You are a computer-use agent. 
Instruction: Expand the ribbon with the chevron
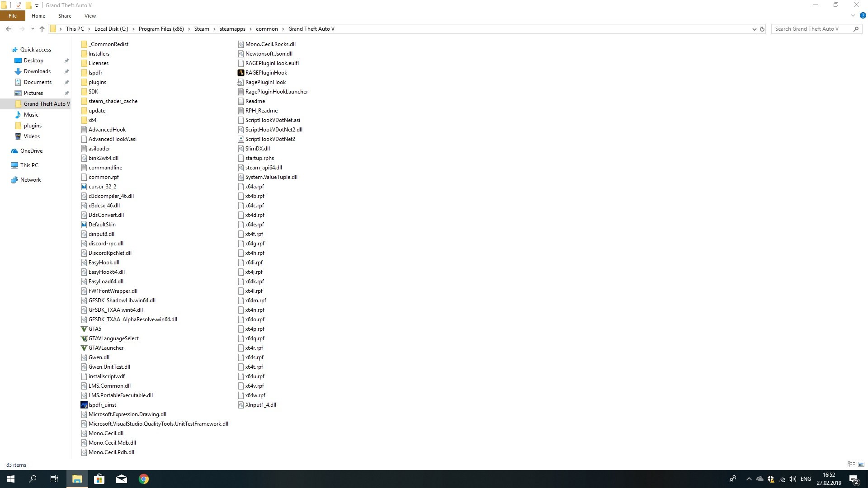(853, 15)
